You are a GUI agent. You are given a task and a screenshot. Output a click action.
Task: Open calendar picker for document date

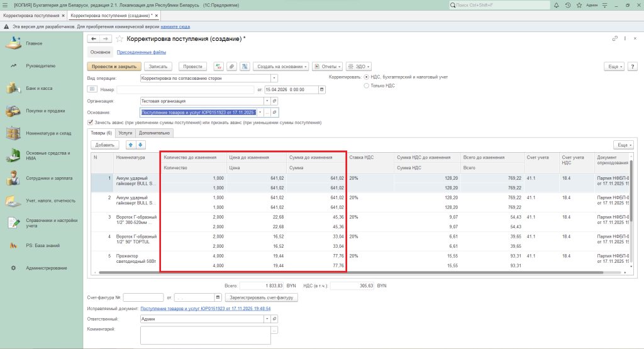tap(323, 90)
